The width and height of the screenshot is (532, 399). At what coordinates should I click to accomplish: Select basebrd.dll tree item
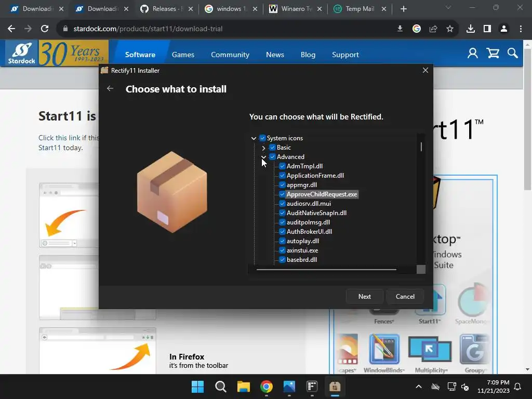point(302,260)
